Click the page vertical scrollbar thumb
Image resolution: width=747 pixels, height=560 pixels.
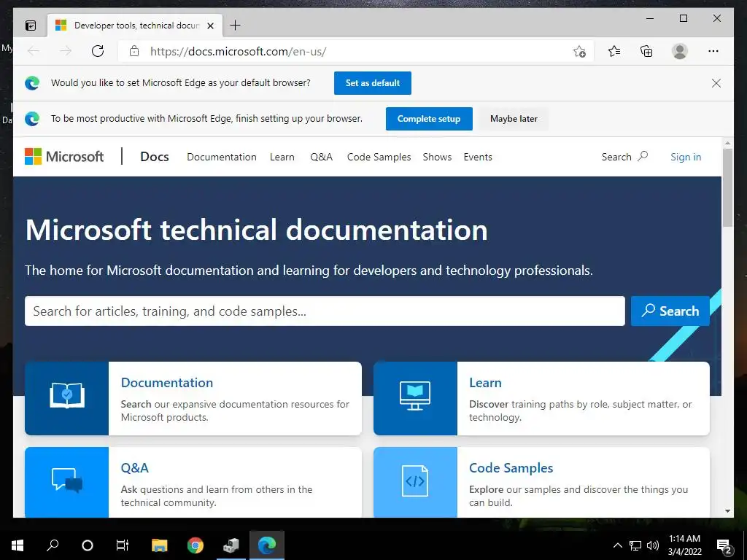pyautogui.click(x=727, y=187)
